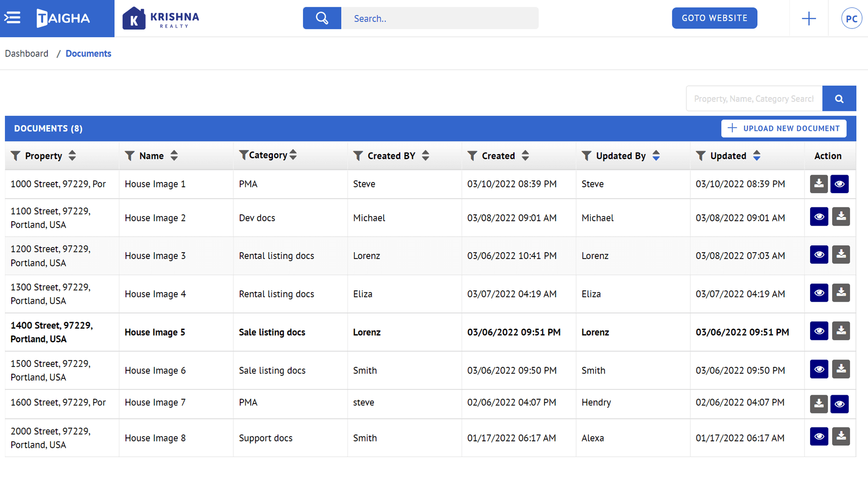Select House Image 5 name cell
The image size is (868, 485).
point(176,332)
